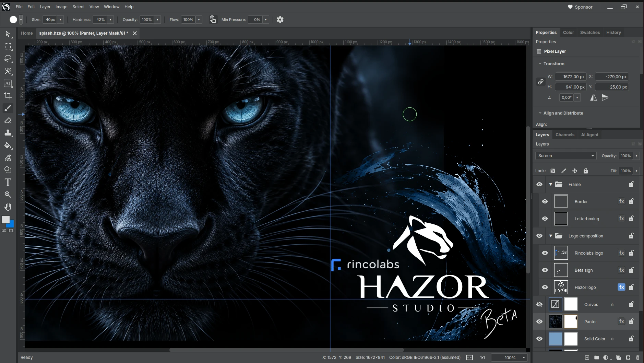Viewport: 644px width, 363px height.
Task: Toggle lock all padlock in Lock row
Action: 586,171
